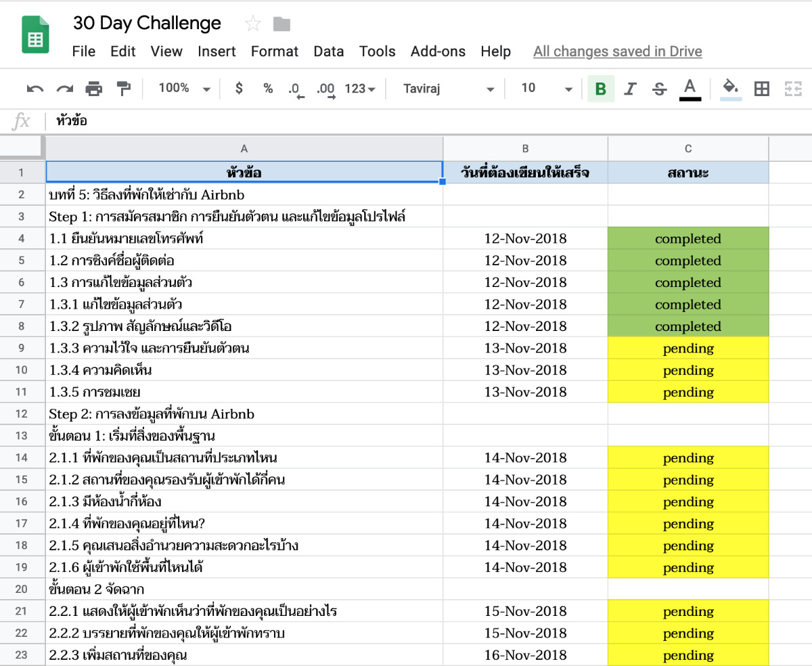Viewport: 812px width, 666px height.
Task: Open the Taviraj font dropdown
Action: pyautogui.click(x=448, y=89)
